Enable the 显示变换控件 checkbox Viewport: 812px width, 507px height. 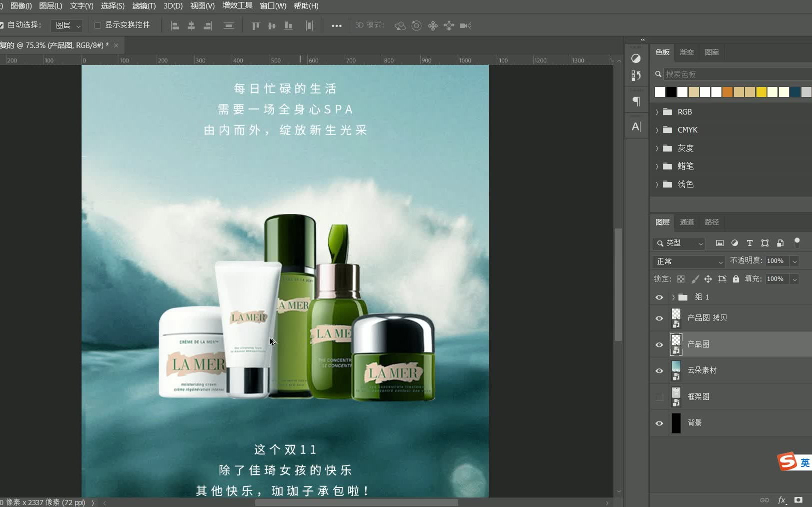[x=98, y=25]
